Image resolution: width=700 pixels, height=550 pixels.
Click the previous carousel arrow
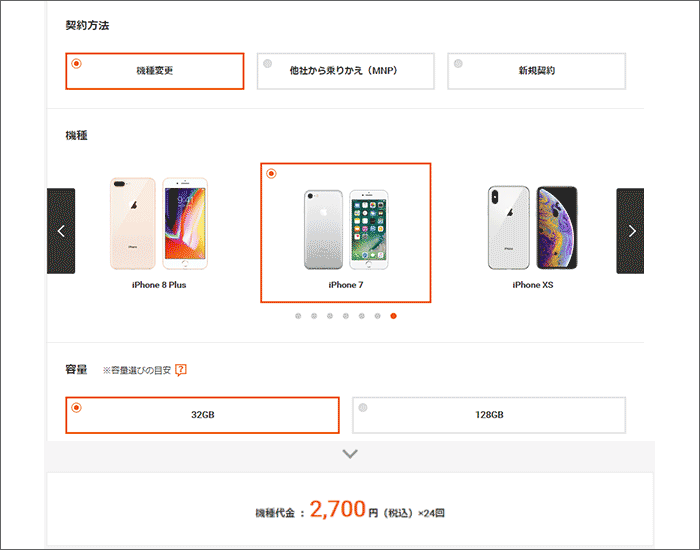click(x=61, y=231)
